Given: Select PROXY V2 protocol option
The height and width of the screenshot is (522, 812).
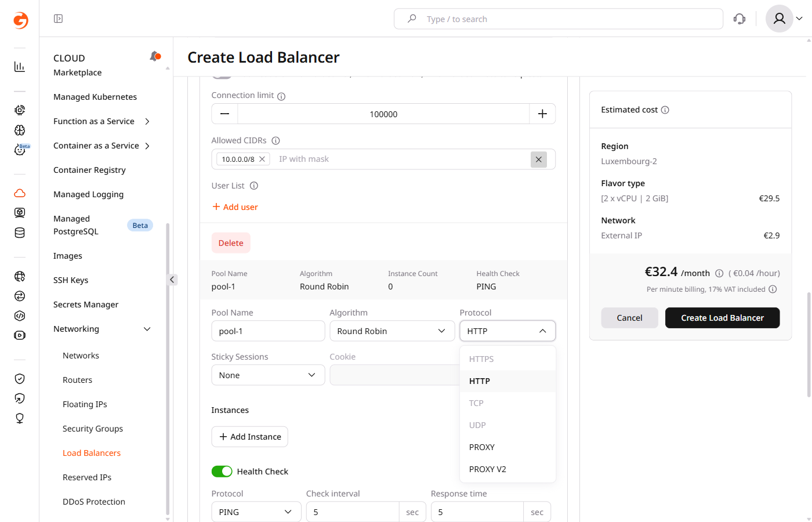Looking at the screenshot, I should pos(507,469).
